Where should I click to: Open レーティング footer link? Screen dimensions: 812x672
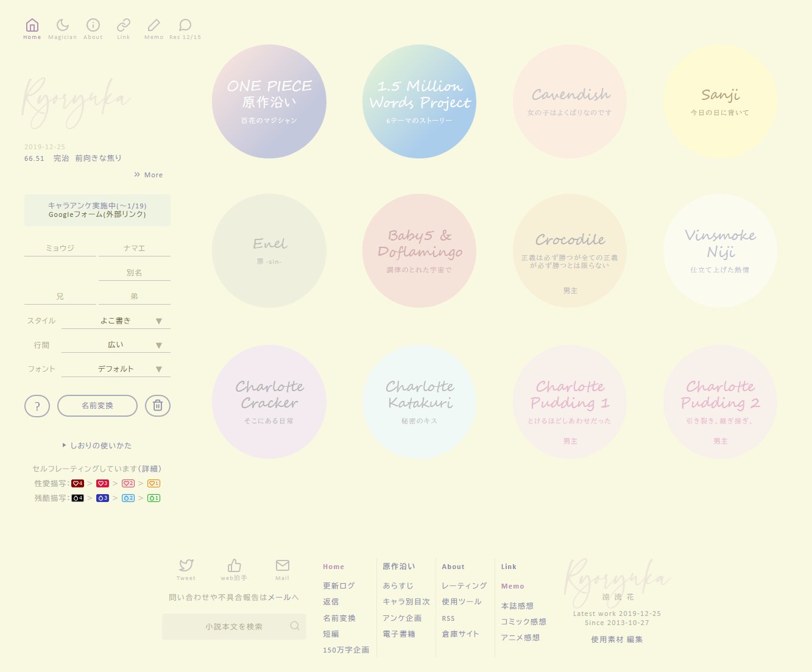coord(464,585)
